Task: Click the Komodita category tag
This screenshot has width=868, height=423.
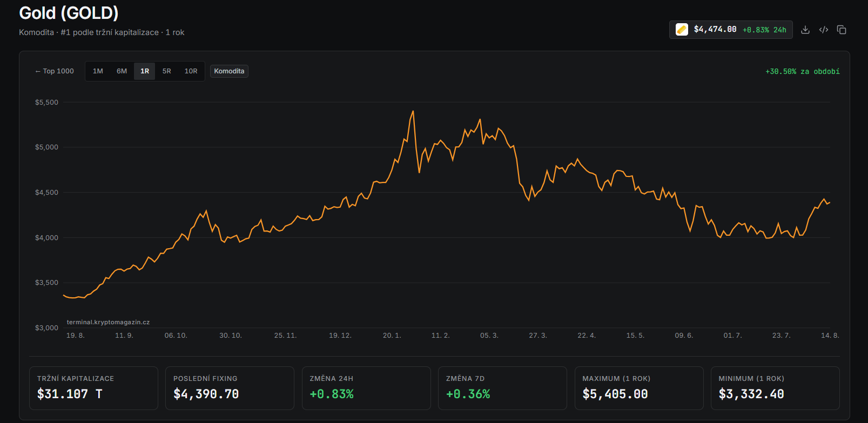Action: 229,71
